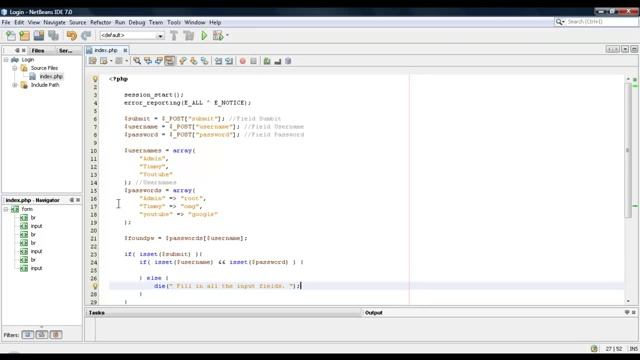Click the editor vertical scrollbar thumb

pyautogui.click(x=628, y=150)
